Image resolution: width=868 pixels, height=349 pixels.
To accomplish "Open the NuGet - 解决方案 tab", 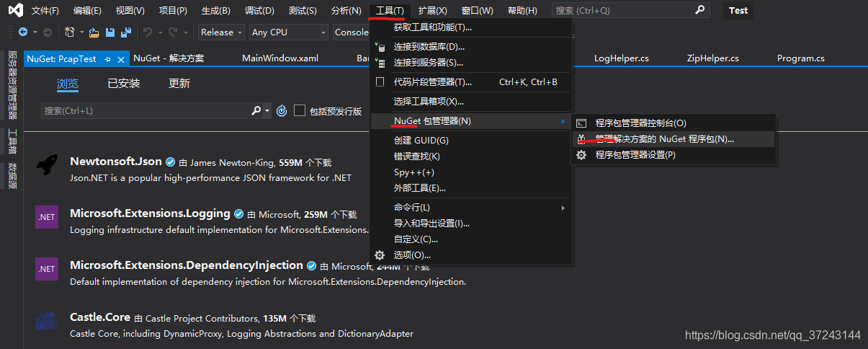I will 169,58.
